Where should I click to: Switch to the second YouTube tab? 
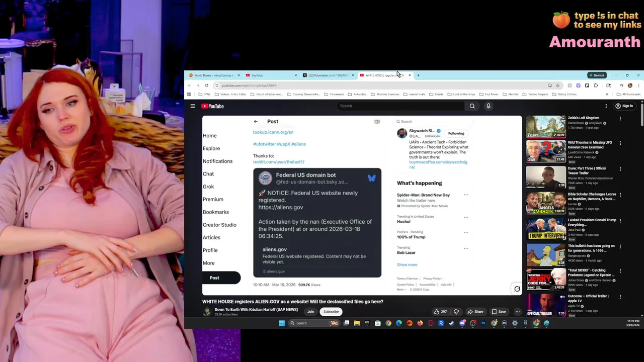click(270, 75)
